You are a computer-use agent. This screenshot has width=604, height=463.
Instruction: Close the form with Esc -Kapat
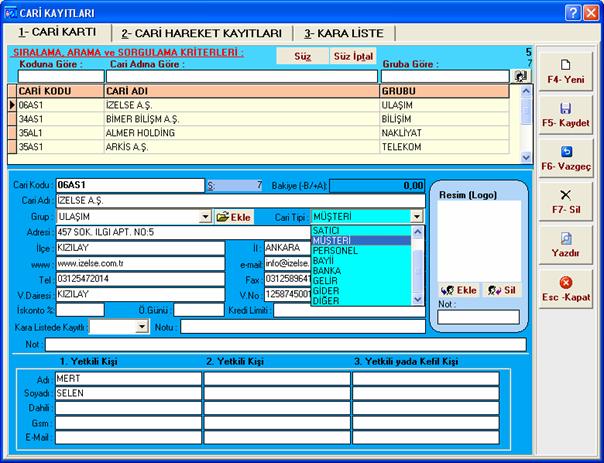tap(565, 289)
